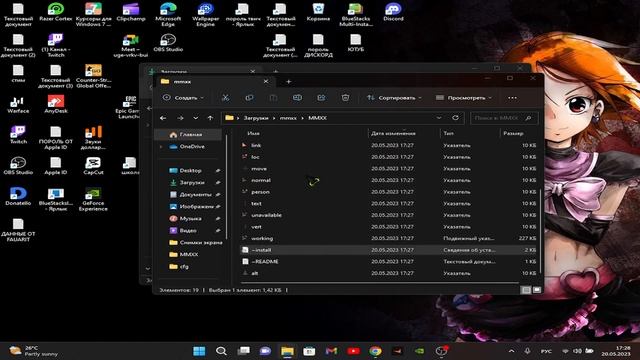Open the Razer Cortex desktop icon
The image size is (640, 360).
tap(56, 12)
